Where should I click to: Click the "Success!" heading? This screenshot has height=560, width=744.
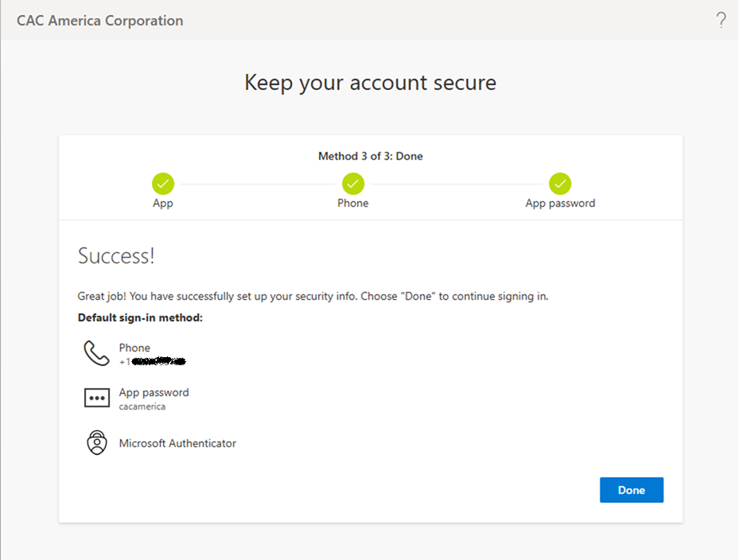click(116, 256)
